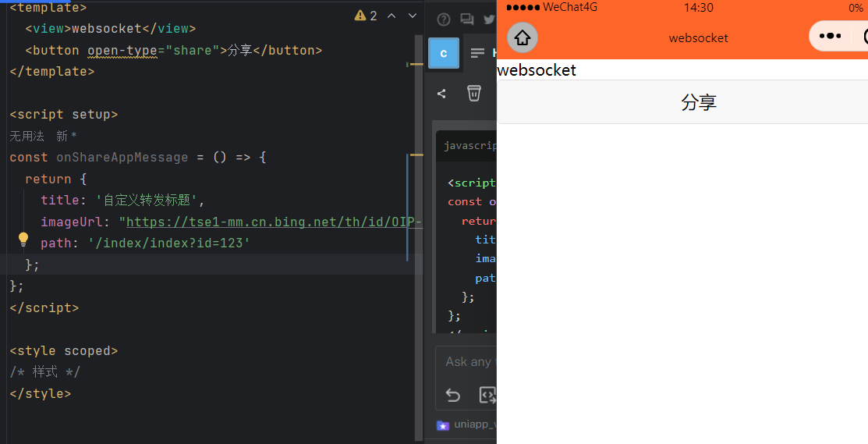Click the <script setup> tag line
Image resolution: width=868 pixels, height=444 pixels.
click(x=64, y=115)
